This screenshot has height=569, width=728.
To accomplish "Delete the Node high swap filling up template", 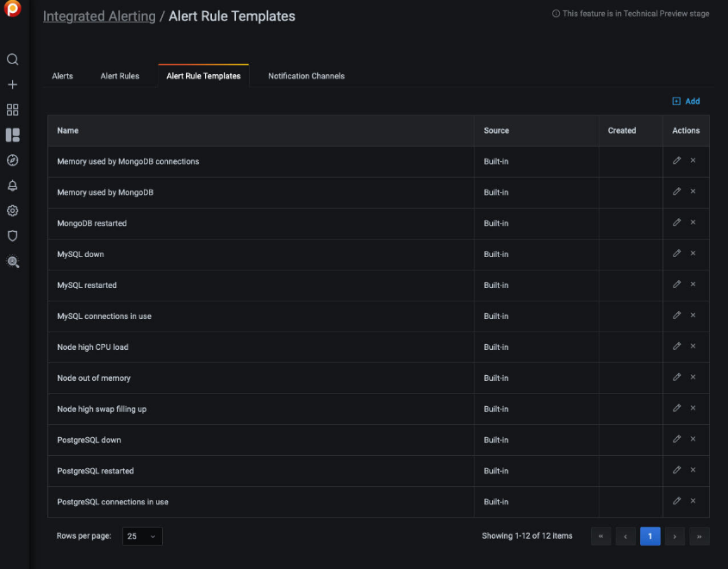I will pos(693,409).
